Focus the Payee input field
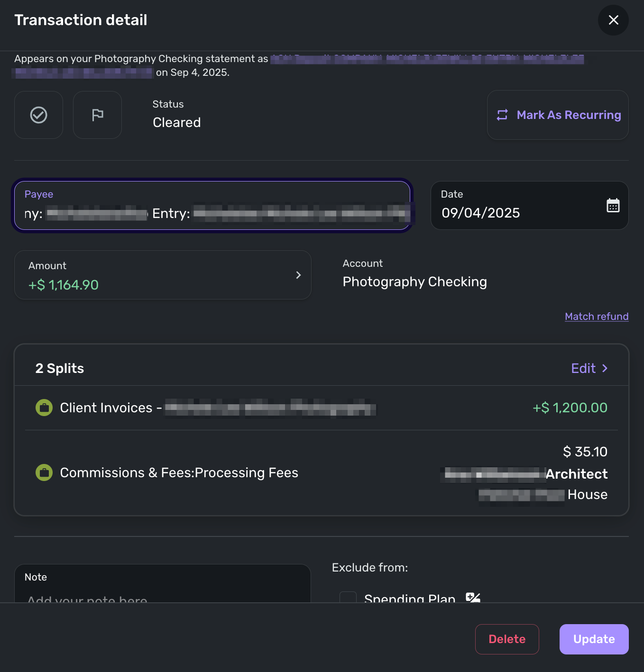The image size is (644, 672). pyautogui.click(x=212, y=213)
